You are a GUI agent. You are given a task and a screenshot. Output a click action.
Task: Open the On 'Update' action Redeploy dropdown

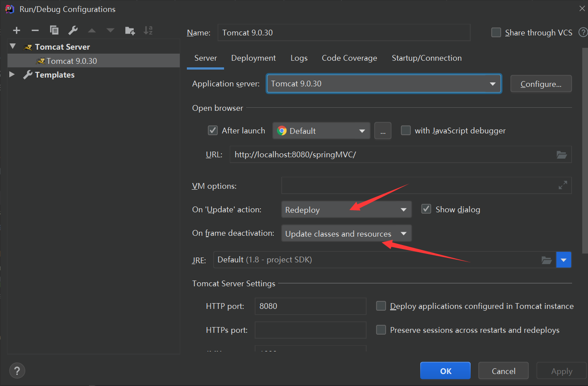(346, 210)
